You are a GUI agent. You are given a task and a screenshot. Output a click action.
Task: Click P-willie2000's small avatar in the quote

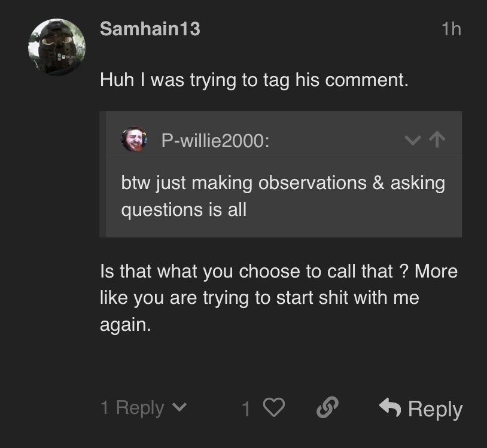[134, 140]
